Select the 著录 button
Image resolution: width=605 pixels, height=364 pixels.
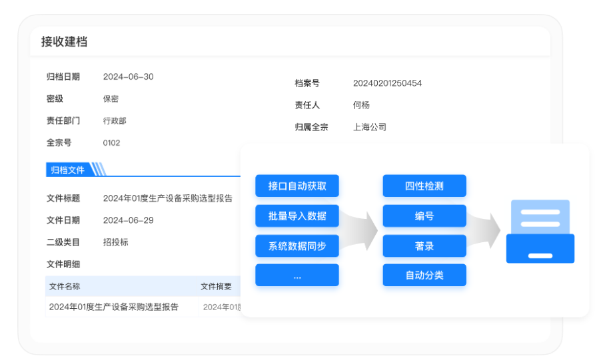pyautogui.click(x=424, y=246)
